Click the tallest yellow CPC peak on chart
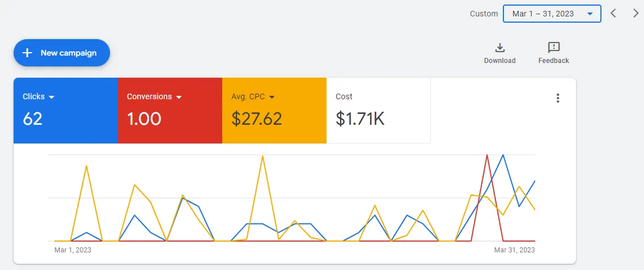644x270 pixels. click(x=262, y=156)
